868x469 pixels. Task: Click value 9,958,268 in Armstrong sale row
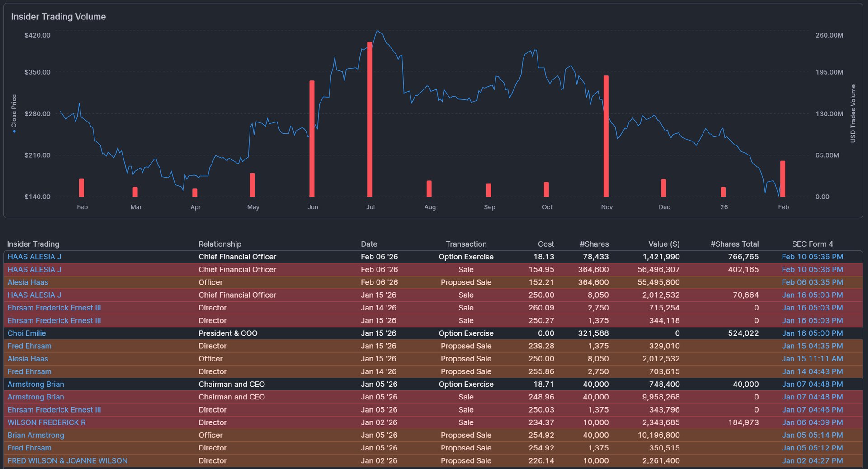tap(660, 397)
